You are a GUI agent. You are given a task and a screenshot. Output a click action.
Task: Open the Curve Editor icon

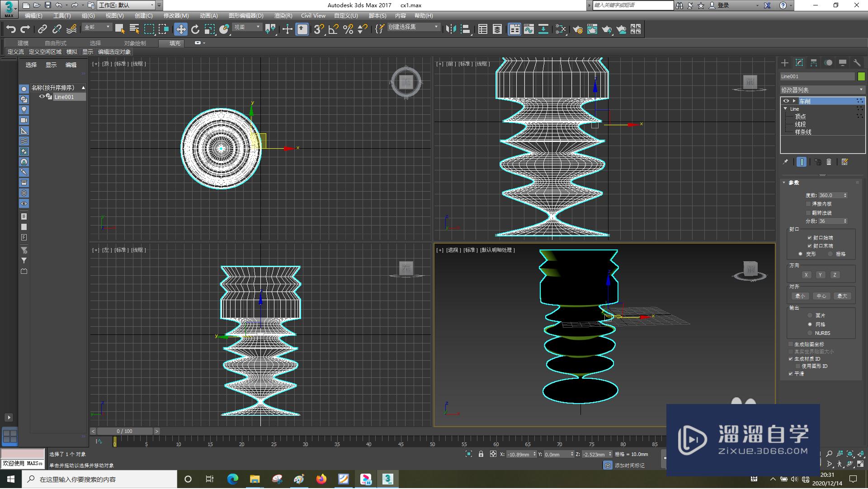pyautogui.click(x=529, y=29)
